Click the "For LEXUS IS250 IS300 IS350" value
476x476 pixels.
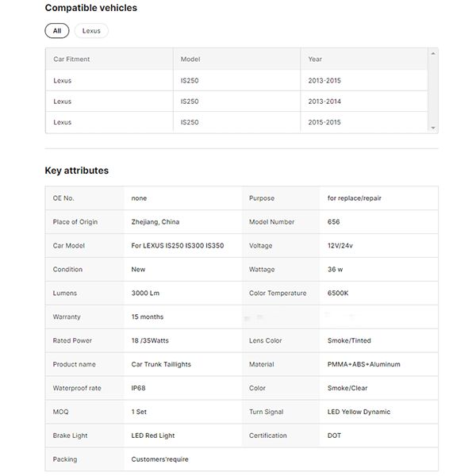pyautogui.click(x=177, y=246)
